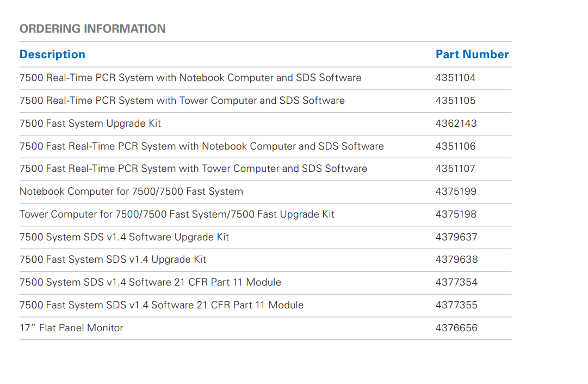Click the Part Number column header

coord(472,54)
